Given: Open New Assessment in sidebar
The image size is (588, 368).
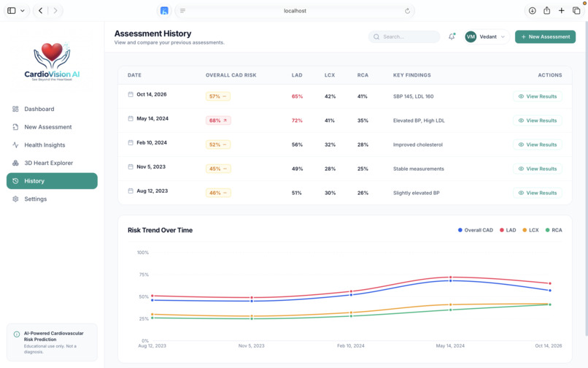Looking at the screenshot, I should coord(52,127).
